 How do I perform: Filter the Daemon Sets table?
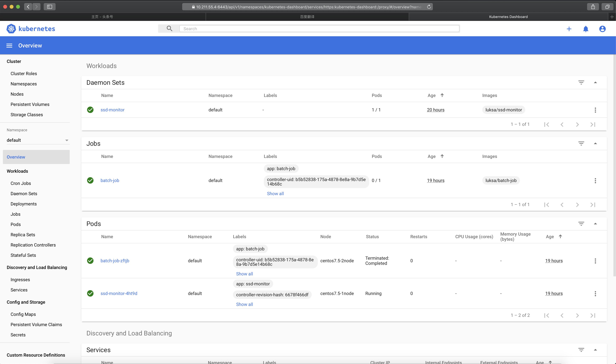[x=581, y=82]
